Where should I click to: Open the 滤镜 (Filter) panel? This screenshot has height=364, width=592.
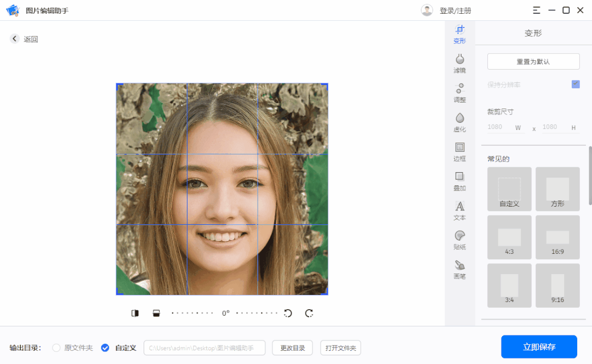[460, 62]
